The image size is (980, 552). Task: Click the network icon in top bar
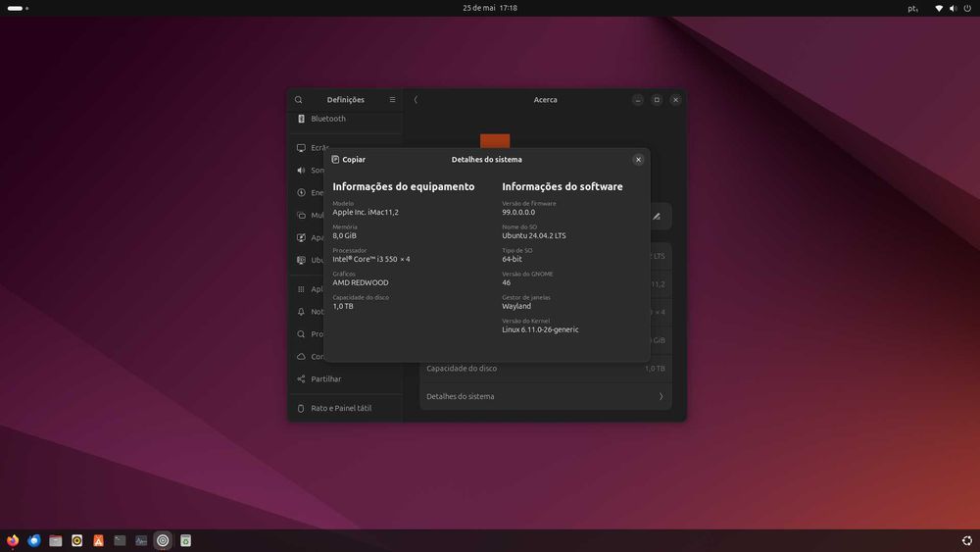(x=938, y=8)
